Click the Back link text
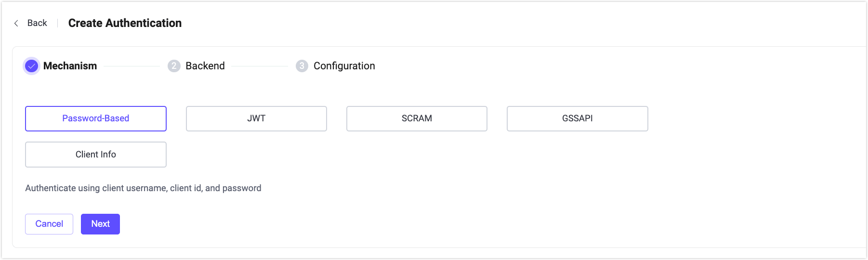 click(x=37, y=23)
